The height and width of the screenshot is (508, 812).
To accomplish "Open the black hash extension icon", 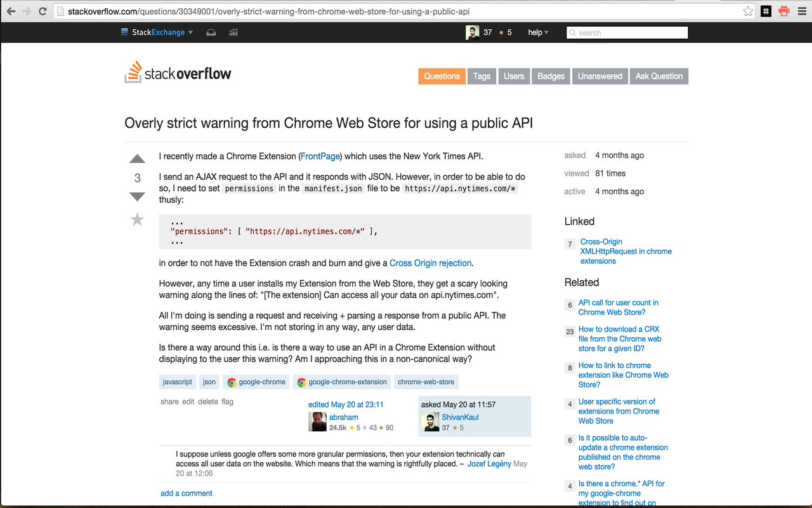I will point(766,11).
